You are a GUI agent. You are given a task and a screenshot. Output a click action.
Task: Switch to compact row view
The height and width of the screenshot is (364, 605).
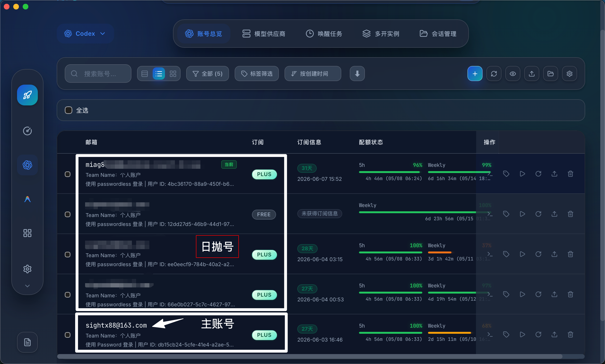pos(144,74)
